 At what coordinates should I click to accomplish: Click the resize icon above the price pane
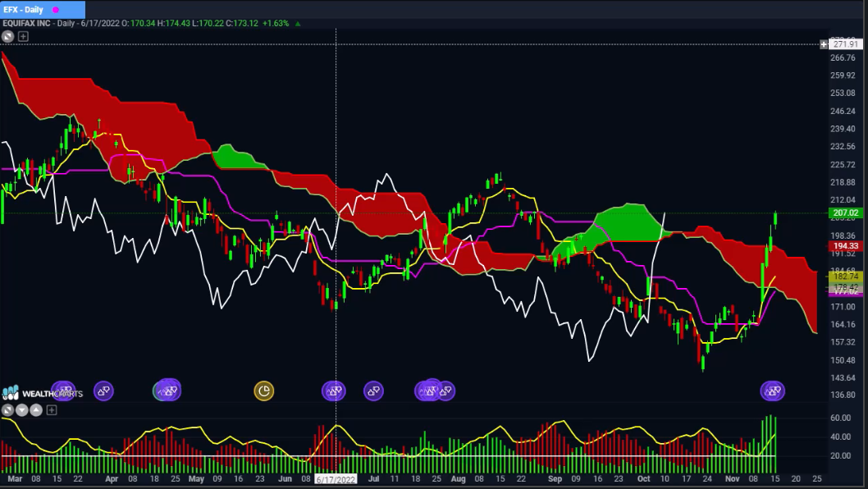pos(7,37)
